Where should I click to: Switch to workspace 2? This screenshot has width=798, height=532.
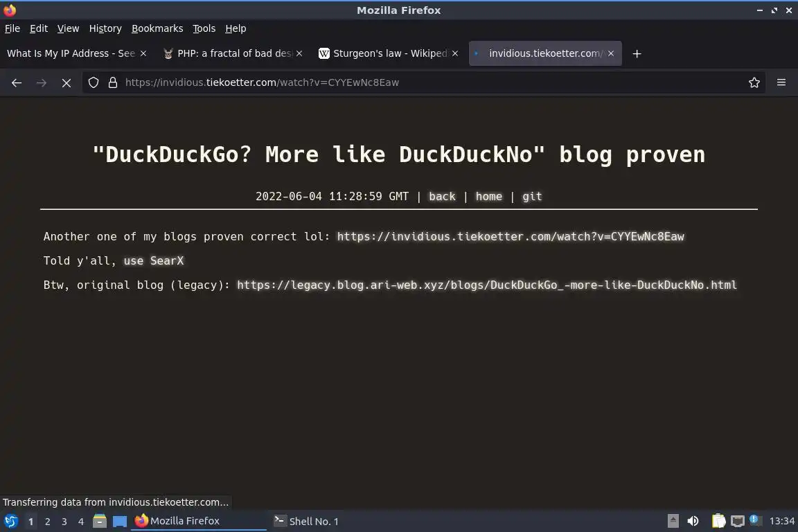coord(47,522)
